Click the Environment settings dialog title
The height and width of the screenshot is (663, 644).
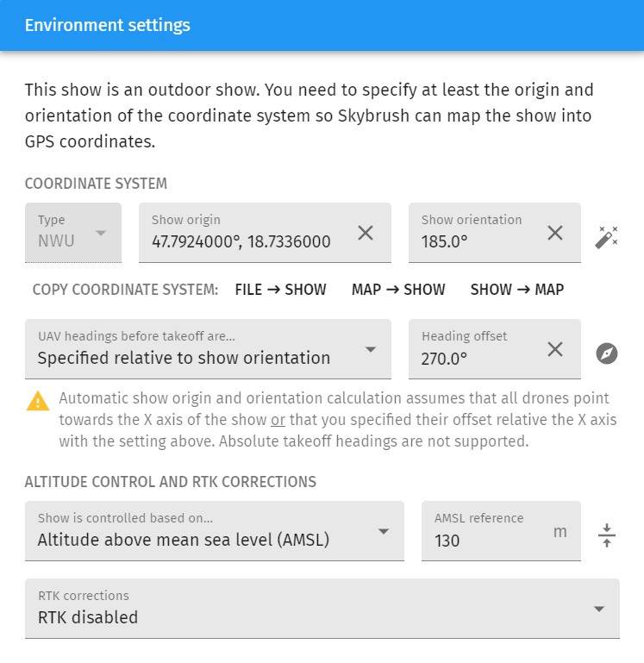point(108,25)
